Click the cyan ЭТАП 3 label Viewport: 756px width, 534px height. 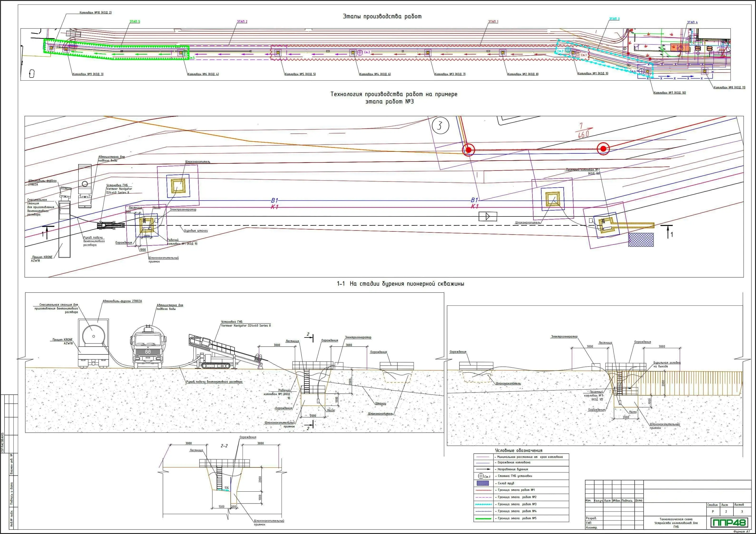coord(614,19)
